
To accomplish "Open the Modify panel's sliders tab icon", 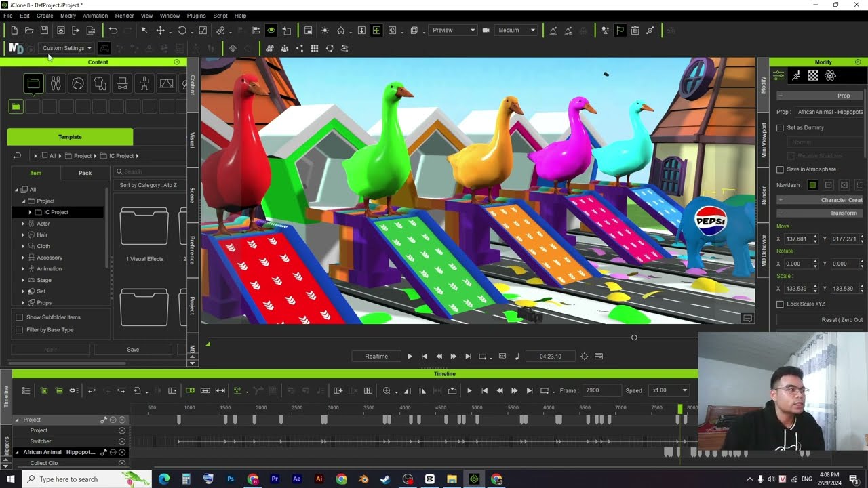I will tap(778, 76).
